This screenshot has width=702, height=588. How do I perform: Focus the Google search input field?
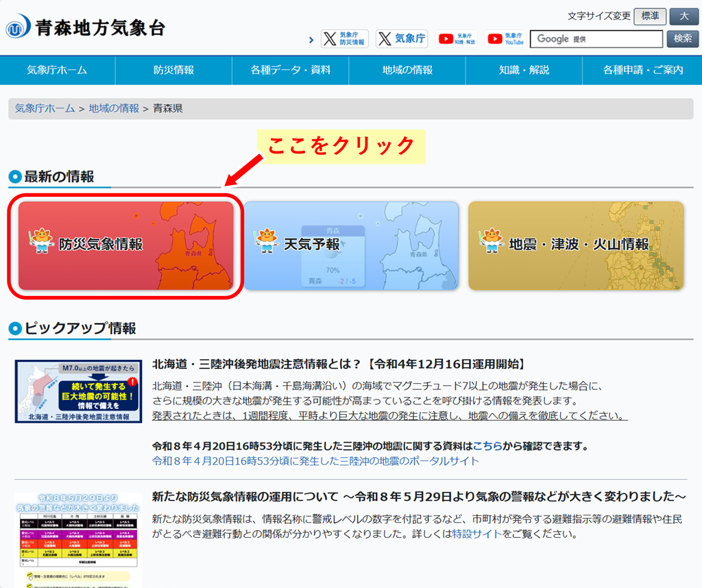click(x=596, y=39)
